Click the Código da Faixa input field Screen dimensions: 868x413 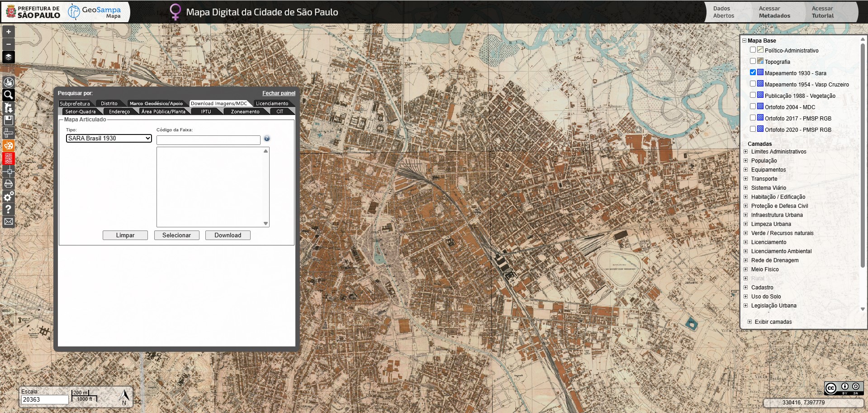pyautogui.click(x=208, y=140)
